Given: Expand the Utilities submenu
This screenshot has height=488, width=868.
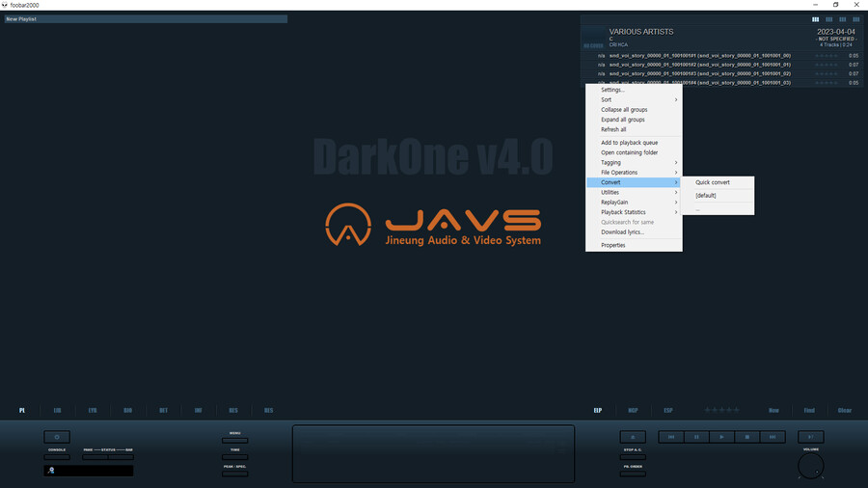Looking at the screenshot, I should coord(634,193).
